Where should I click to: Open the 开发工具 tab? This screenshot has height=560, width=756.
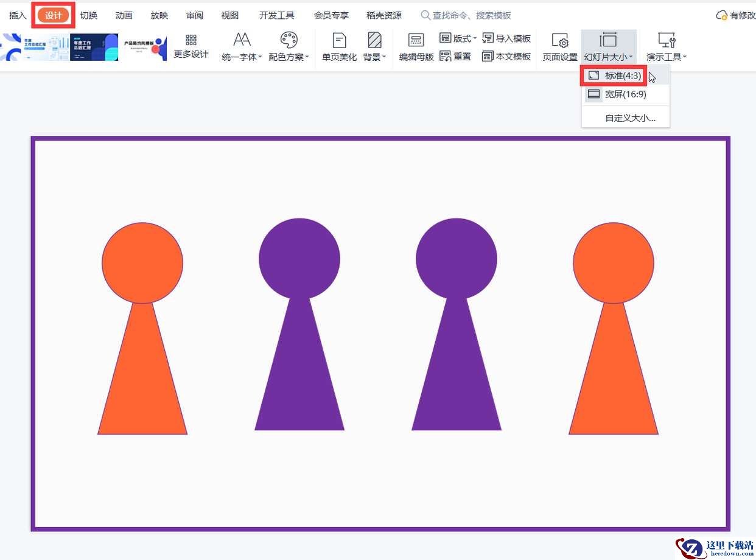(x=277, y=15)
